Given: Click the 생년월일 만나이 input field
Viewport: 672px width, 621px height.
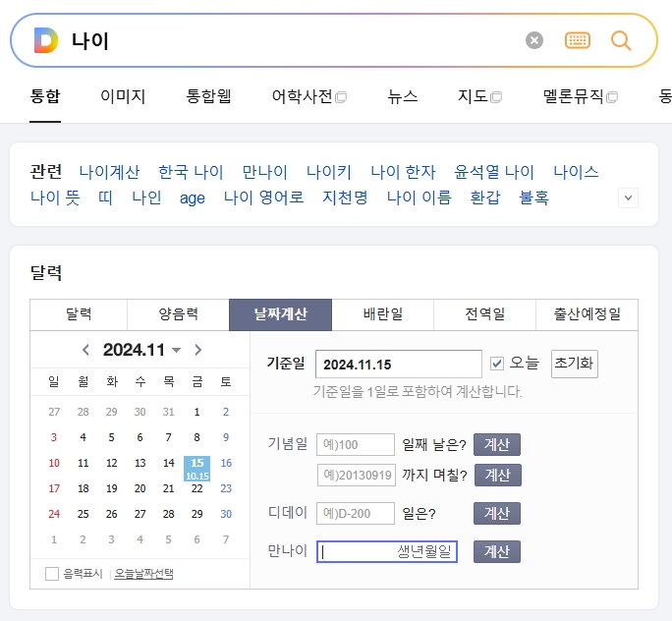Looking at the screenshot, I should tap(387, 551).
